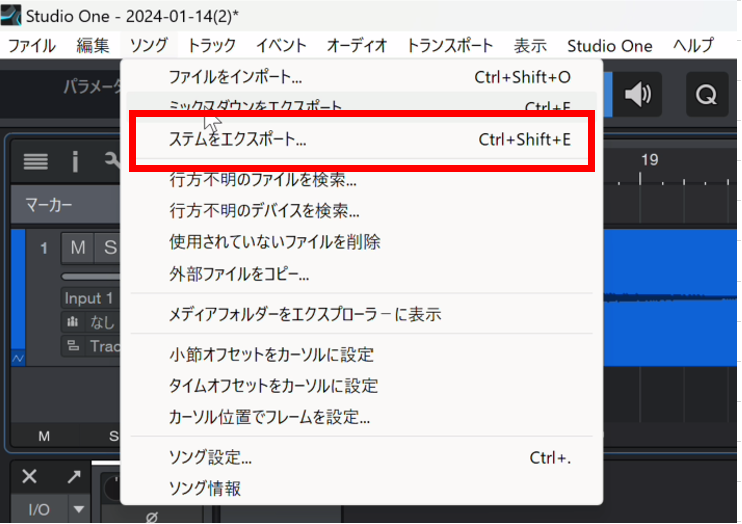Detach the mixer with arrow icon
Image resolution: width=742 pixels, height=524 pixels.
[74, 476]
